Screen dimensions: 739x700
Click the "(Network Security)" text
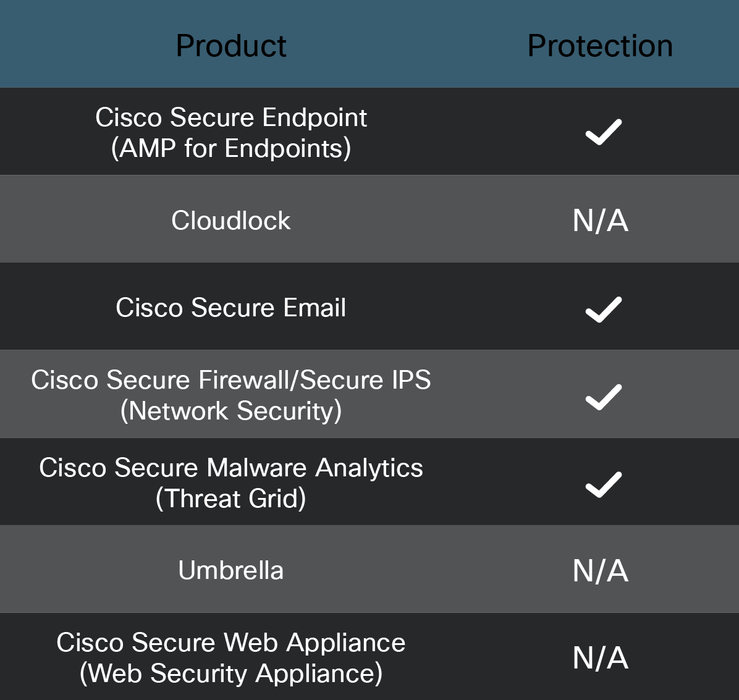231,411
